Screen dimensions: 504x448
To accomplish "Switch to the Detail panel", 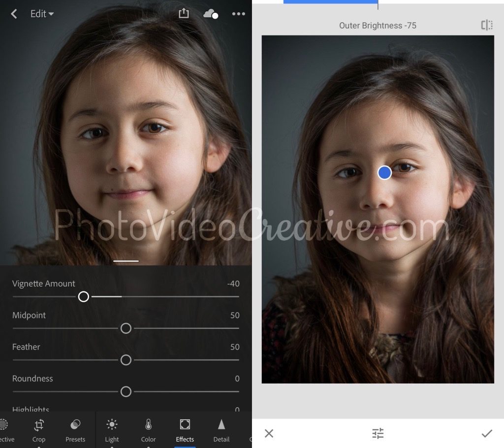I will tap(221, 429).
